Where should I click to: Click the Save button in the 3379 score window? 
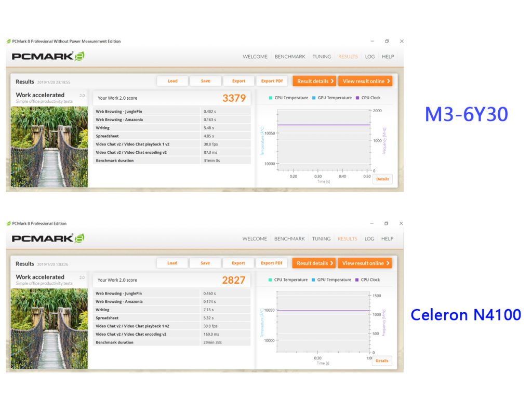pos(206,81)
